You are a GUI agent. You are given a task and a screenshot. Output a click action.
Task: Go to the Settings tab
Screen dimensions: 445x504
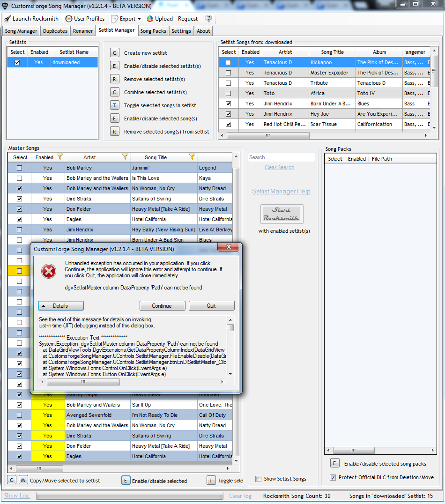click(181, 31)
